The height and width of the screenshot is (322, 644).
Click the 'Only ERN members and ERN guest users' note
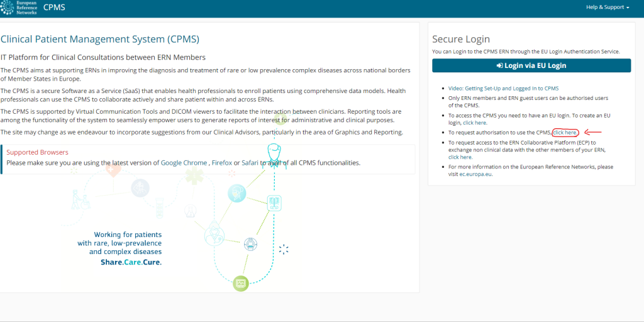pos(528,101)
